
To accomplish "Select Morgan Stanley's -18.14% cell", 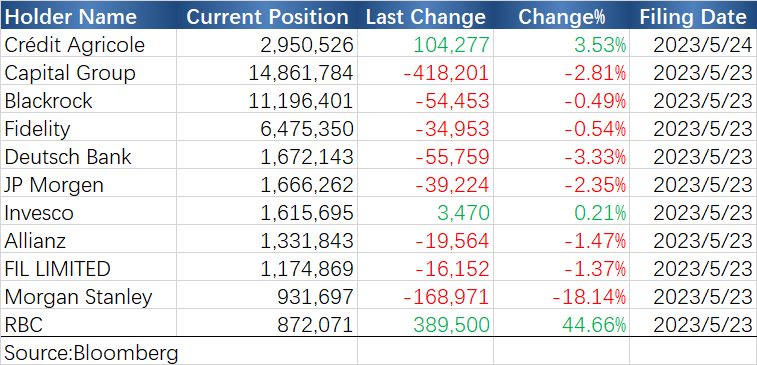I will point(561,296).
